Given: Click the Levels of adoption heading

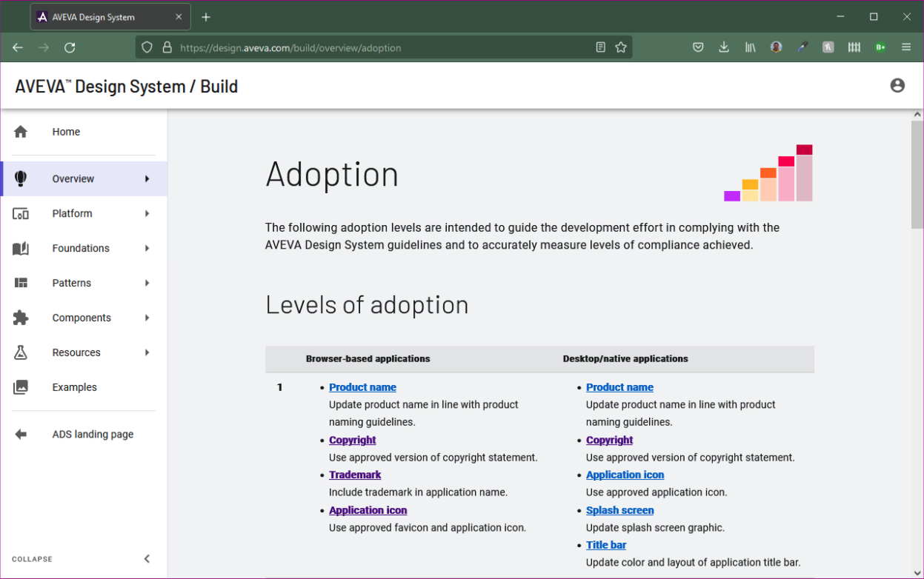Looking at the screenshot, I should [x=367, y=304].
